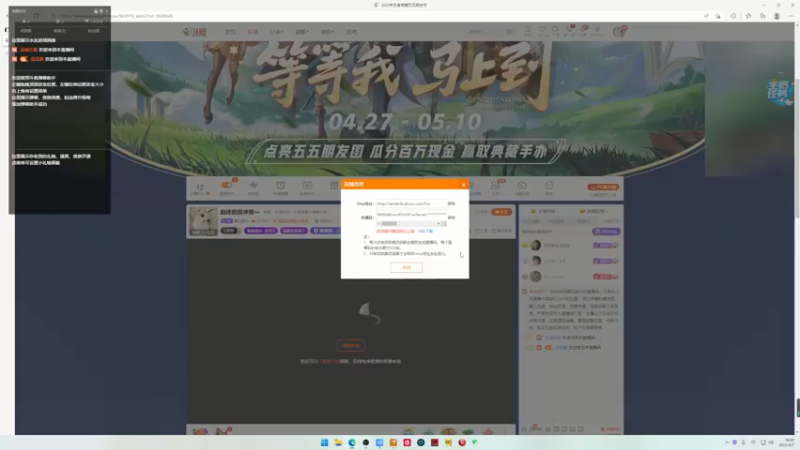Copy the stream key using its 复制 link
Image resolution: width=800 pixels, height=450 pixels.
[452, 217]
